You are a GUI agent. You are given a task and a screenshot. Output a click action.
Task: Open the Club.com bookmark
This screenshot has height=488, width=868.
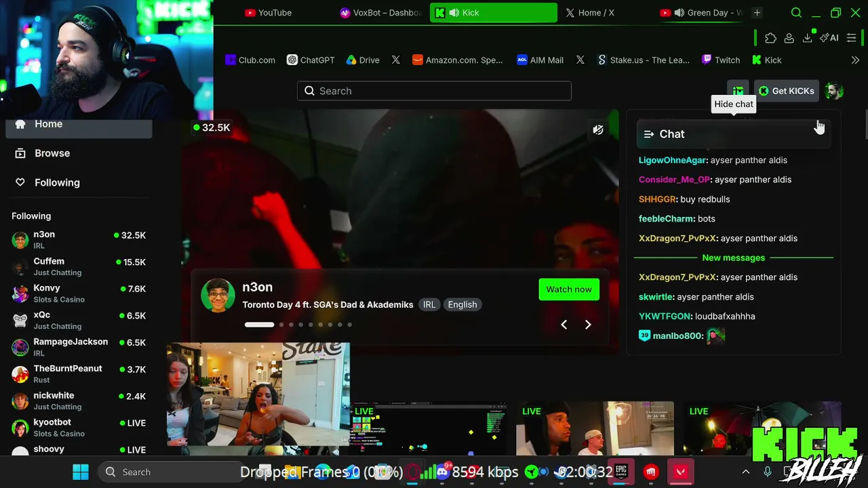250,60
